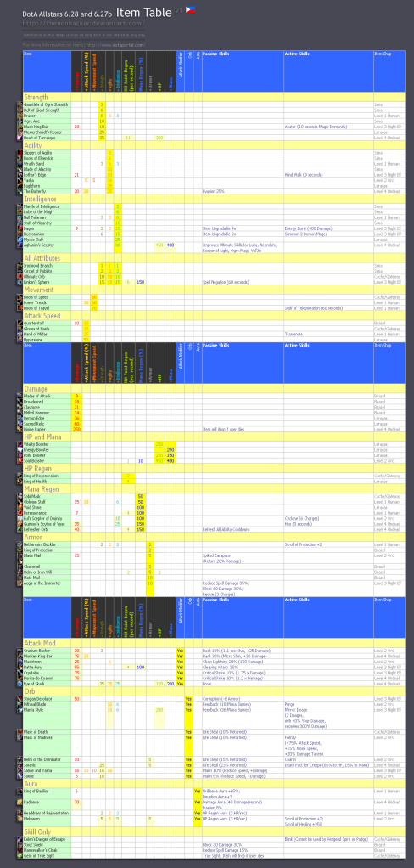Click the Oblivion Staff item icon
The width and height of the screenshot is (414, 868).
click(x=20, y=502)
